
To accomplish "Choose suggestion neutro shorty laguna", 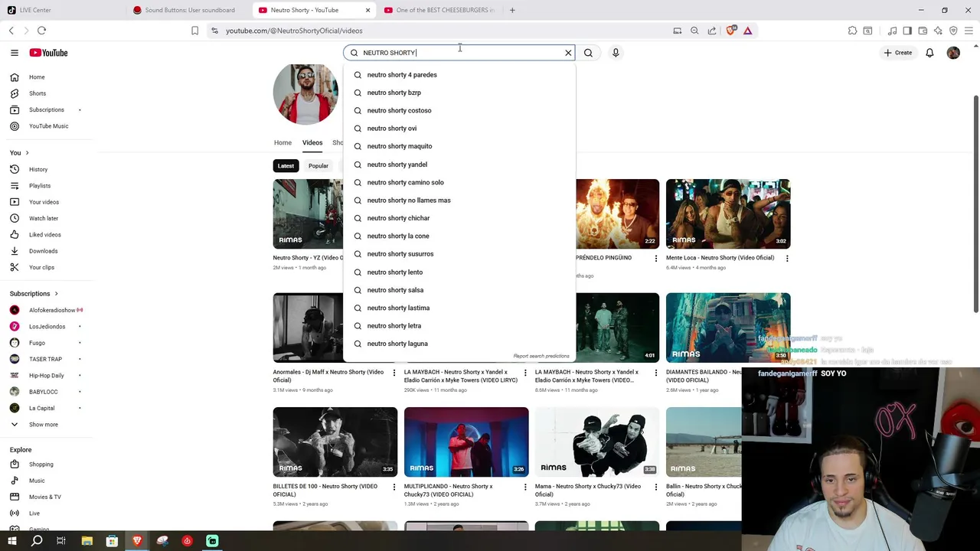I will tap(459, 344).
